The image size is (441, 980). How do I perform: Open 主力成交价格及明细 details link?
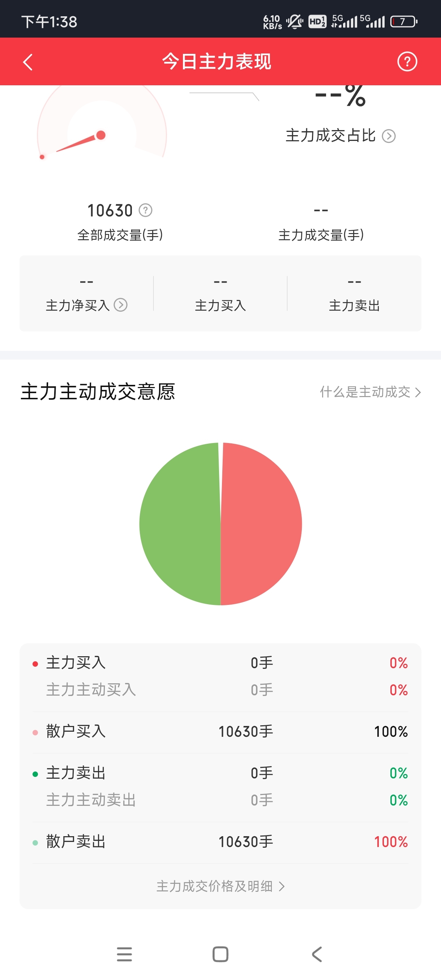click(220, 886)
